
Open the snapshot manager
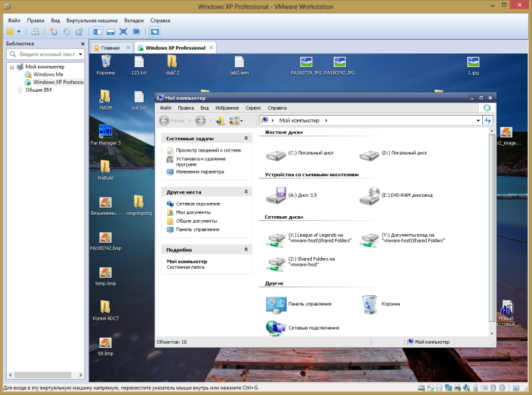click(x=79, y=31)
